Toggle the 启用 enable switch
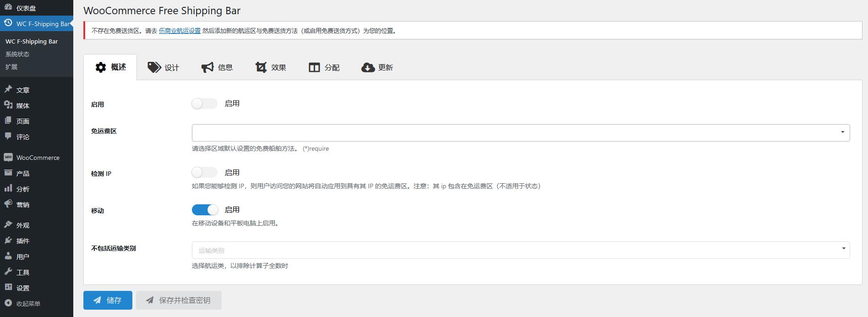Image resolution: width=868 pixels, height=317 pixels. pos(204,104)
